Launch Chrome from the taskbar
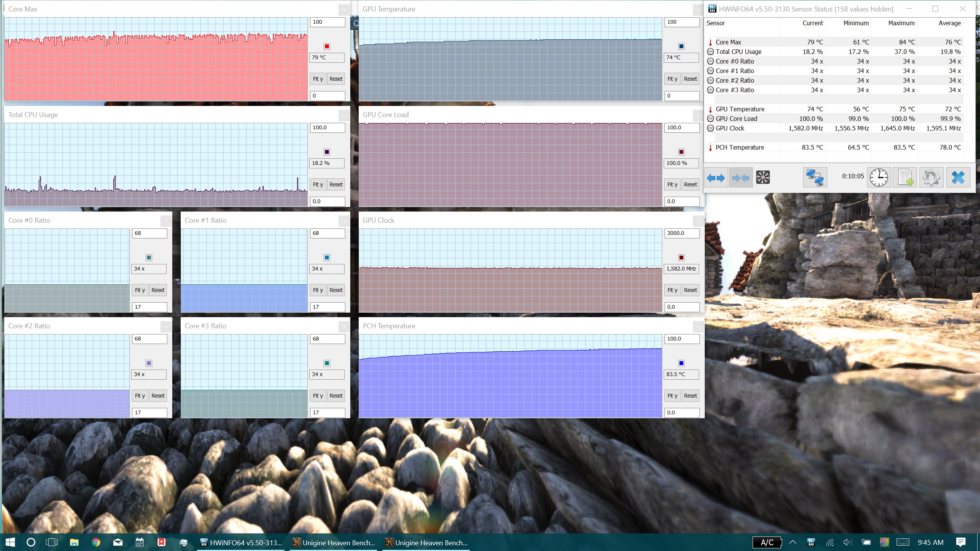Screen dimensions: 980x551 [96, 542]
